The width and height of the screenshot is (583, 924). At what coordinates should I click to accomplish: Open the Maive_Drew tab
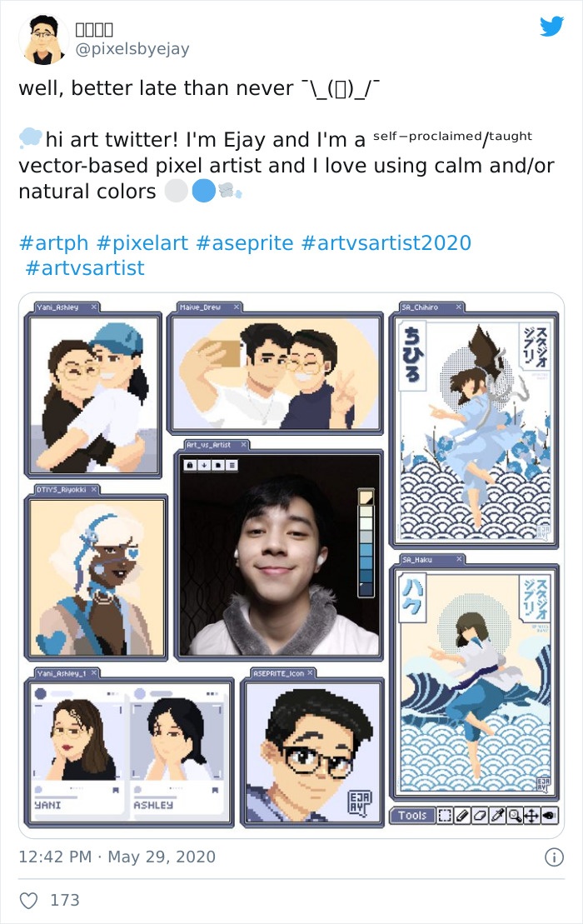pos(200,307)
